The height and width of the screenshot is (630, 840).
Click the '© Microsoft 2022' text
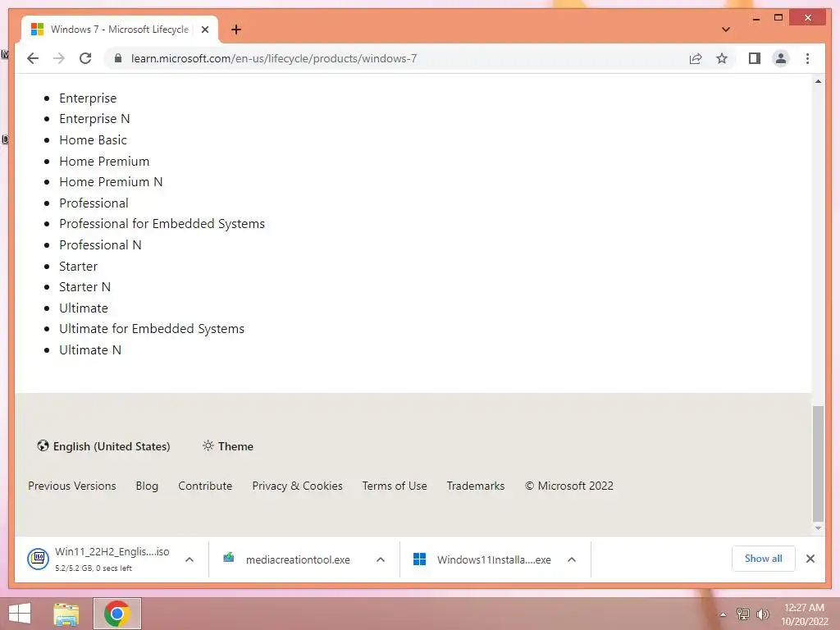[569, 486]
